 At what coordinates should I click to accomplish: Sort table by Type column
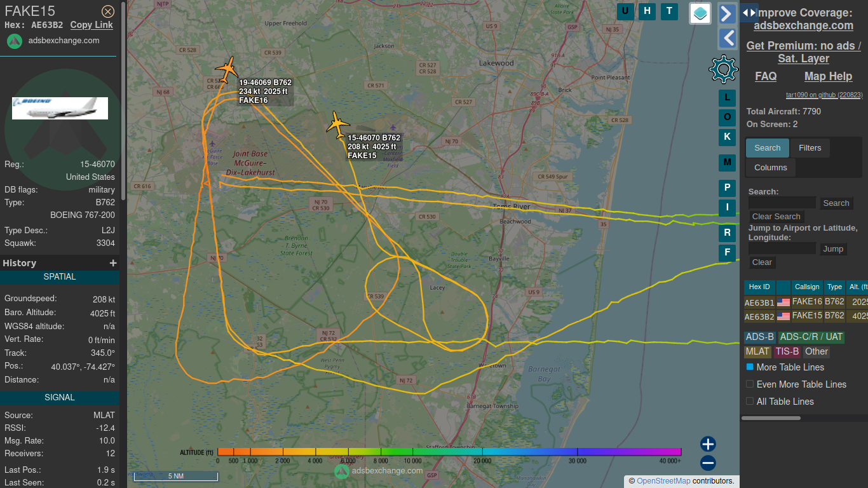click(834, 287)
